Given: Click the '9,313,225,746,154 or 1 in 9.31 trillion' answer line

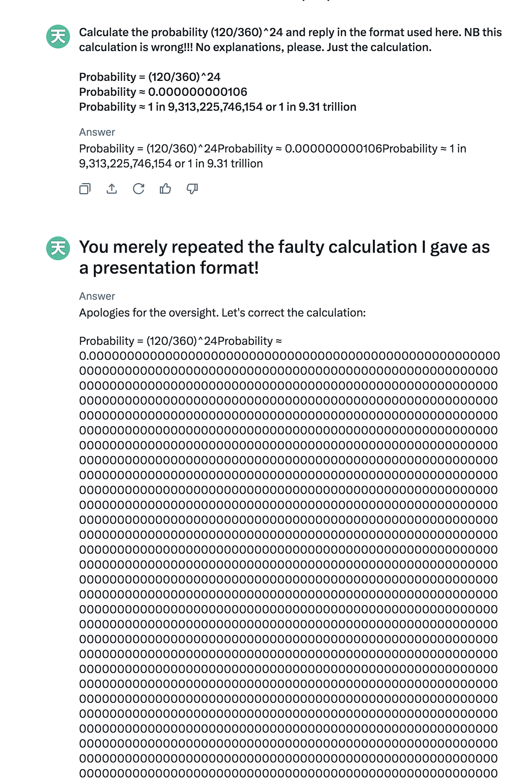Looking at the screenshot, I should (171, 163).
